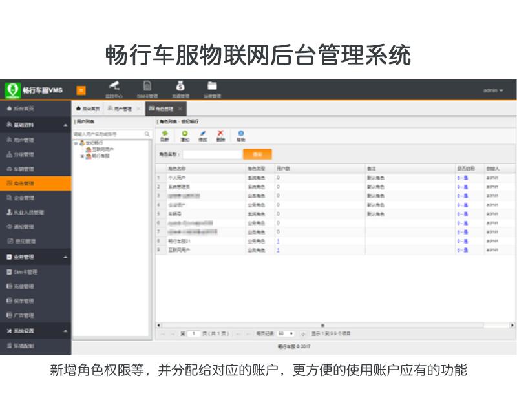Viewport: 517px width, 420px height.
Task: Open the page size dropdown in pager
Action: click(x=286, y=334)
